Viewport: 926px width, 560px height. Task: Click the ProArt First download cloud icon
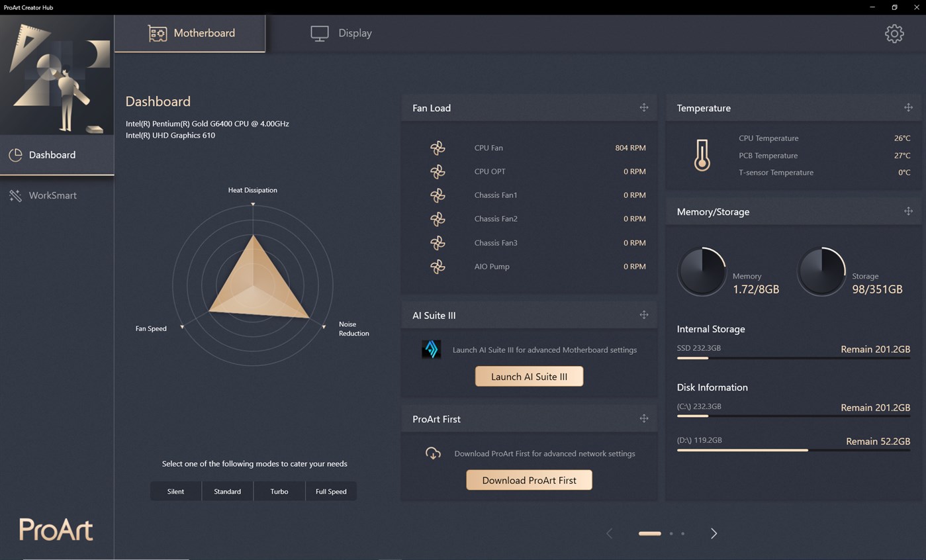[433, 453]
